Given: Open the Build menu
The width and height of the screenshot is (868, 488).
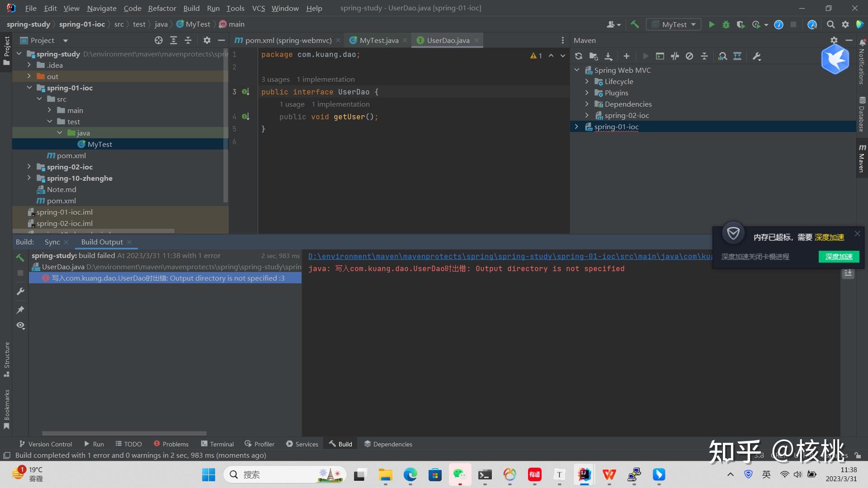Looking at the screenshot, I should (x=191, y=8).
